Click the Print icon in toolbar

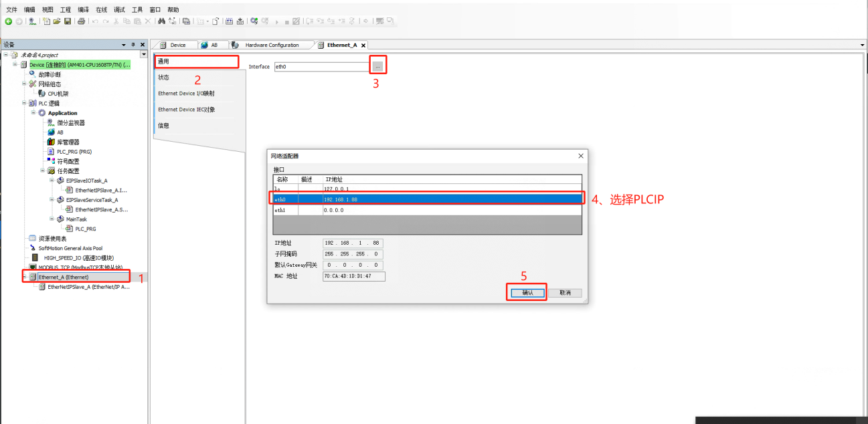[x=81, y=21]
